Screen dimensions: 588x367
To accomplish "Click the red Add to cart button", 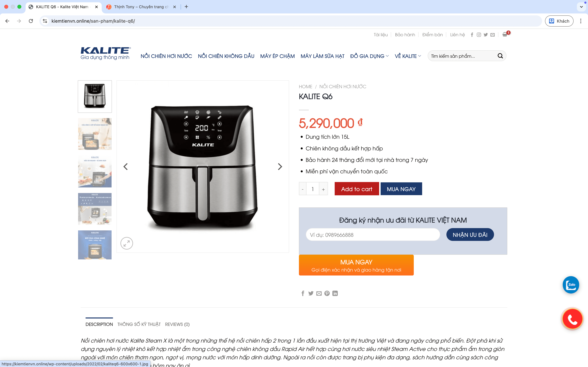I will pos(357,189).
